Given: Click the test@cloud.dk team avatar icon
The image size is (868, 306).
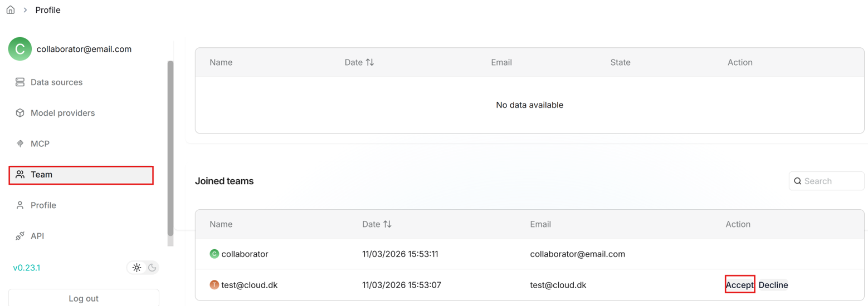Looking at the screenshot, I should click(x=214, y=285).
